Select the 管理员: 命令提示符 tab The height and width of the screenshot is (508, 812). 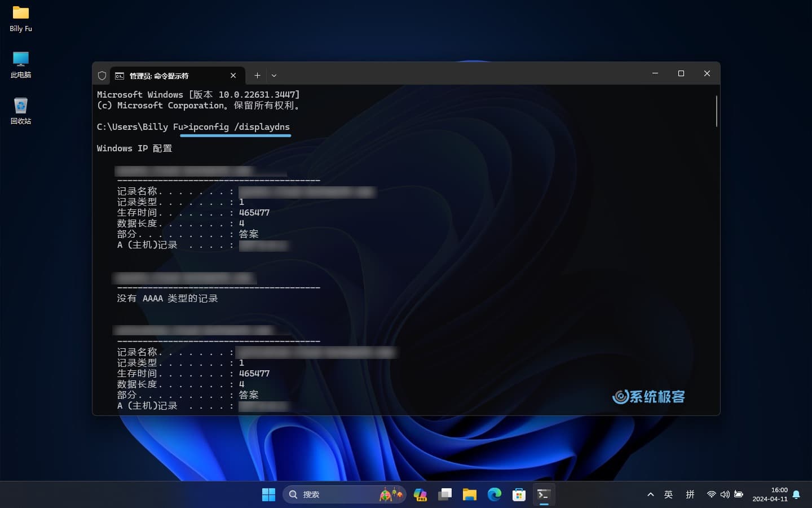coord(177,76)
